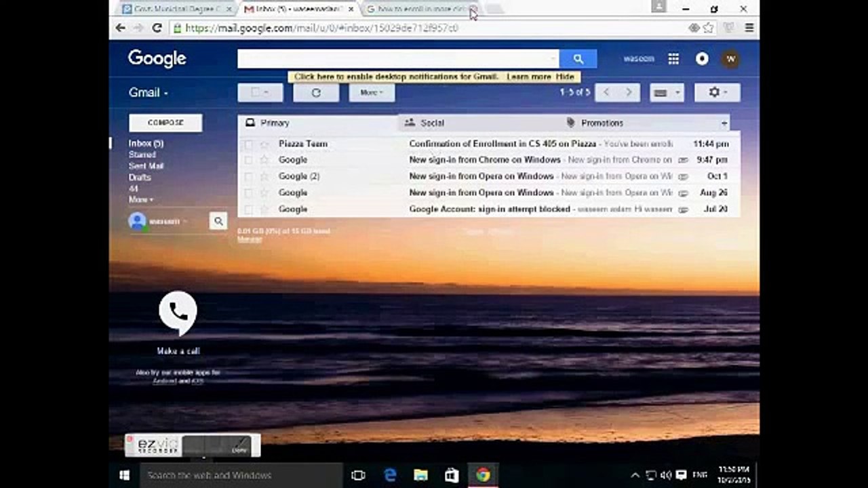
Task: Star the Piazza Team email
Action: tap(264, 144)
